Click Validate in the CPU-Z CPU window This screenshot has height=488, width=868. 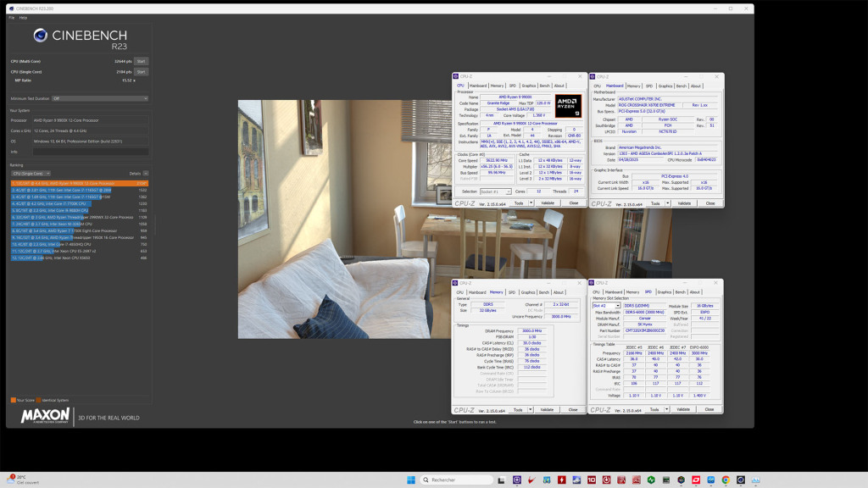pos(548,203)
